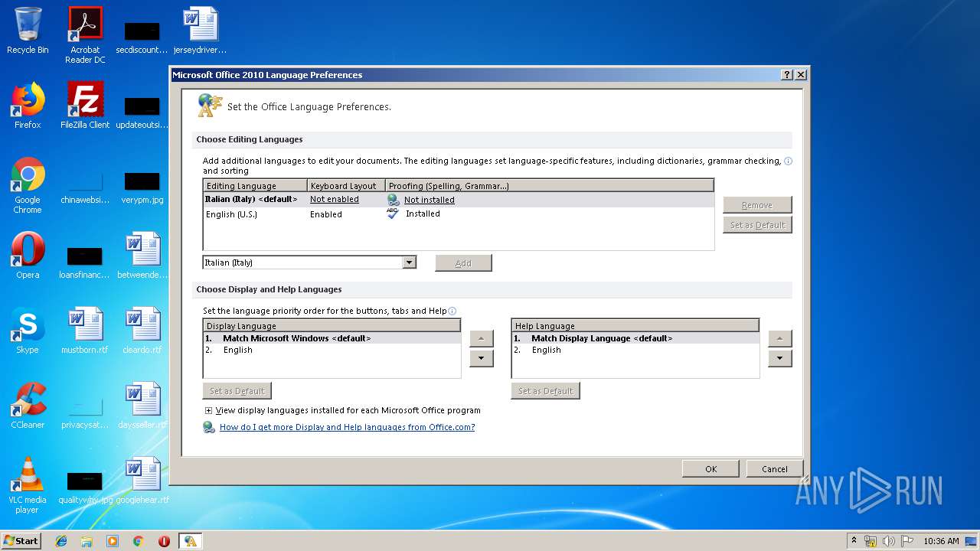980x551 pixels.
Task: Open the Recycle Bin desktop icon
Action: click(28, 31)
